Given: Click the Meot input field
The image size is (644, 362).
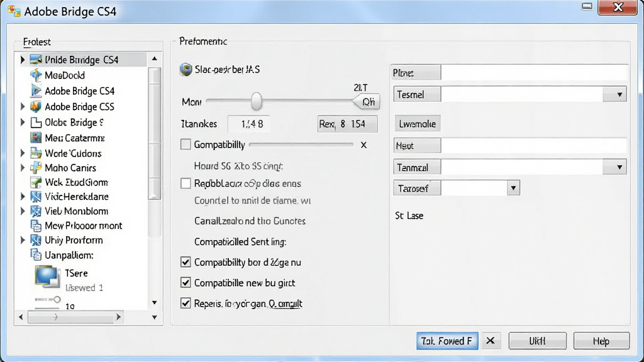Looking at the screenshot, I should coord(534,145).
